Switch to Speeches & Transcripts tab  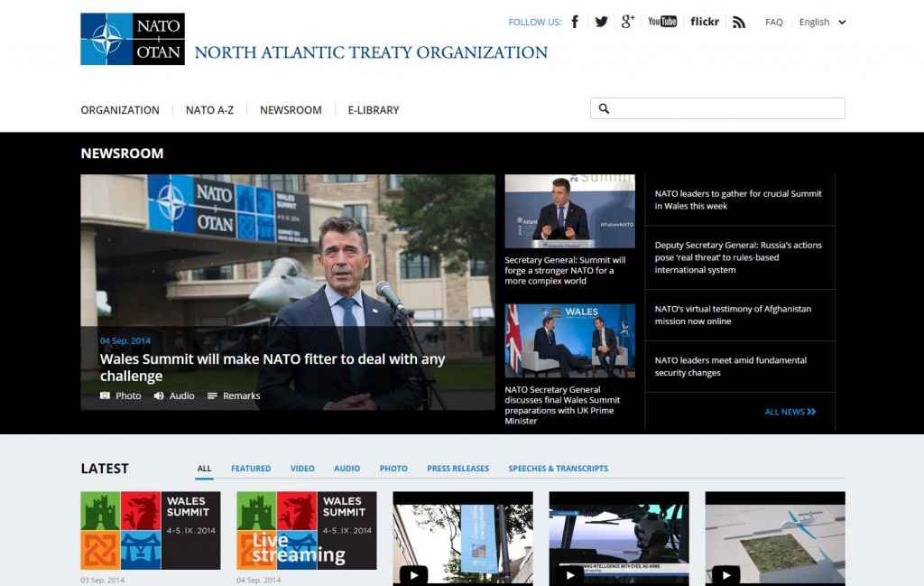pos(558,469)
